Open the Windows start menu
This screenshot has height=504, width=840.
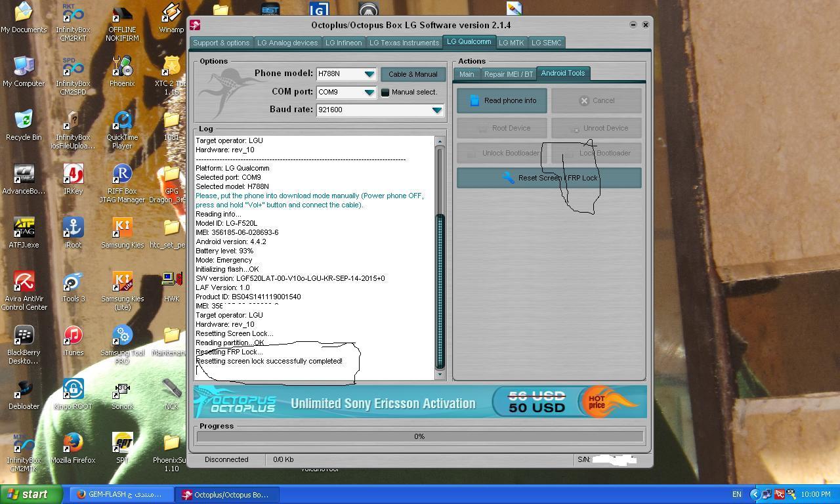click(x=31, y=495)
